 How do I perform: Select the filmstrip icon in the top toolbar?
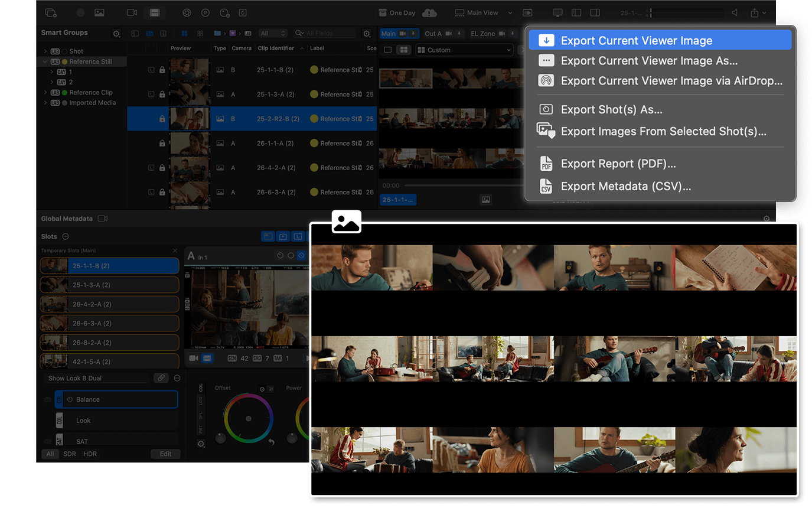tap(155, 12)
